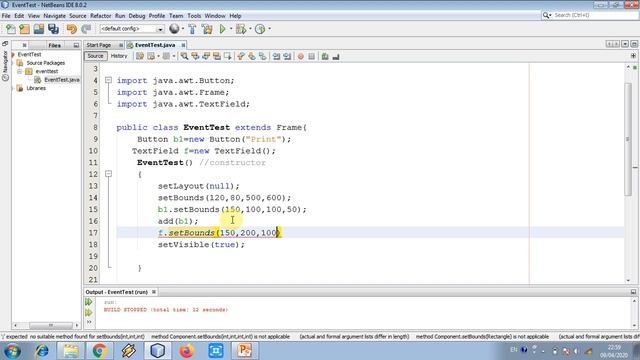Open Firefox from the taskbar

pos(187,351)
